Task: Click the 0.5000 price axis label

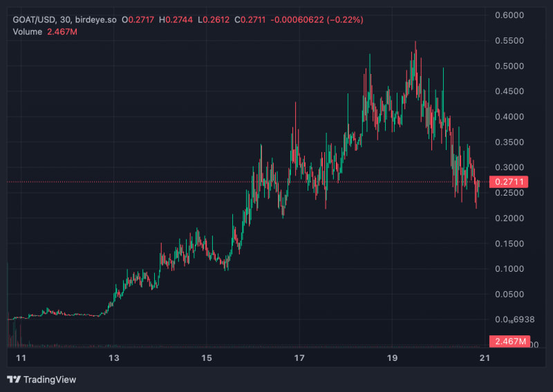Action: (x=509, y=66)
